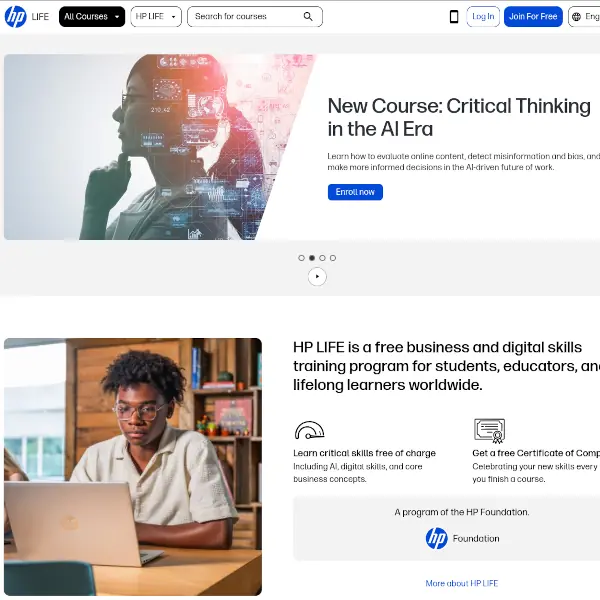Click the speedometer skills icon
Viewport: 600px width, 600px height.
[309, 430]
